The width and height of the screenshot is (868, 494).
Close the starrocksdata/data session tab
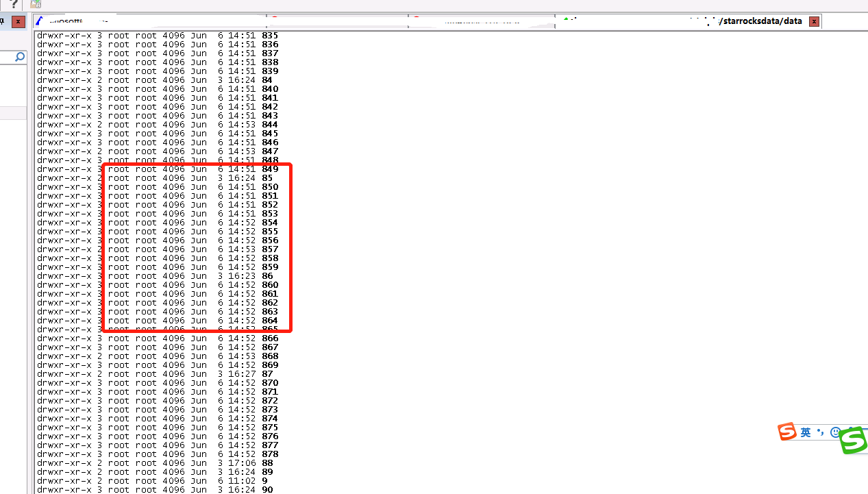click(814, 21)
